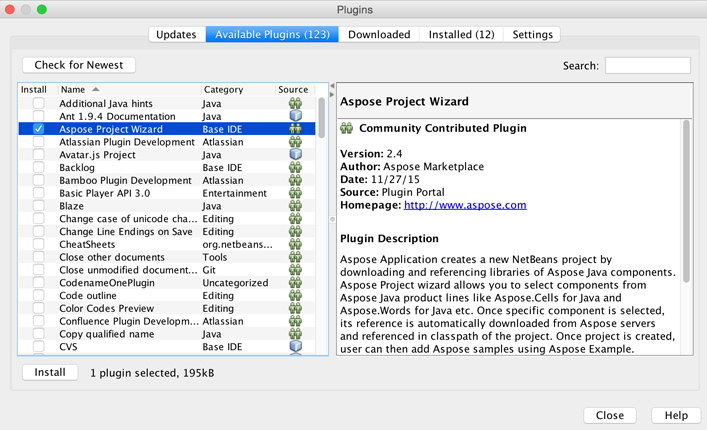Enable the install checkbox for Code outline
This screenshot has height=430, width=707.
pyautogui.click(x=38, y=296)
